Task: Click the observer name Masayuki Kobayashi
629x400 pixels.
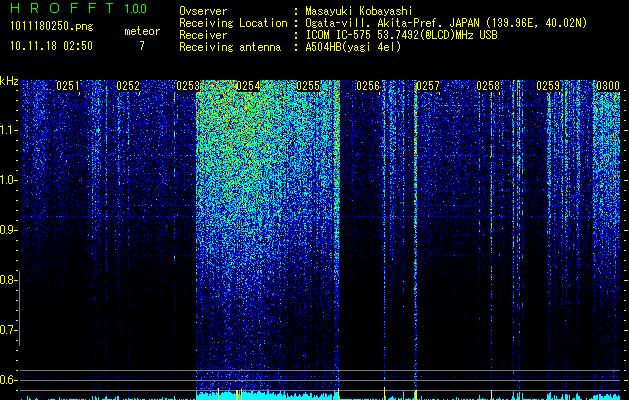Action: coord(359,11)
